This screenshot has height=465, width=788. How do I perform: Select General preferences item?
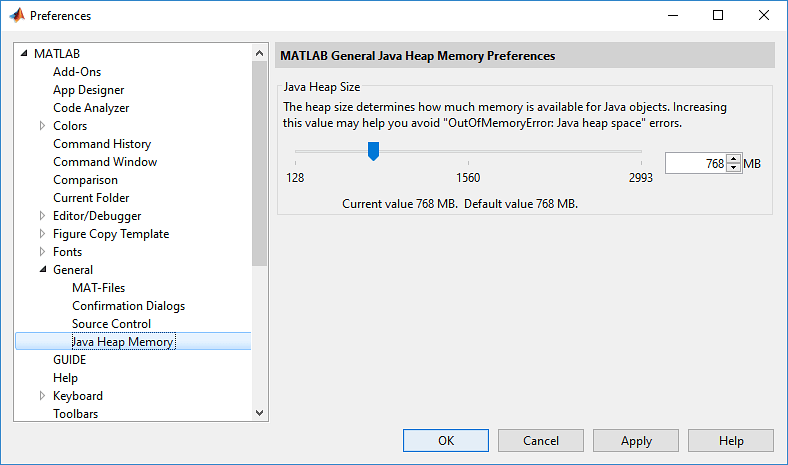(73, 270)
